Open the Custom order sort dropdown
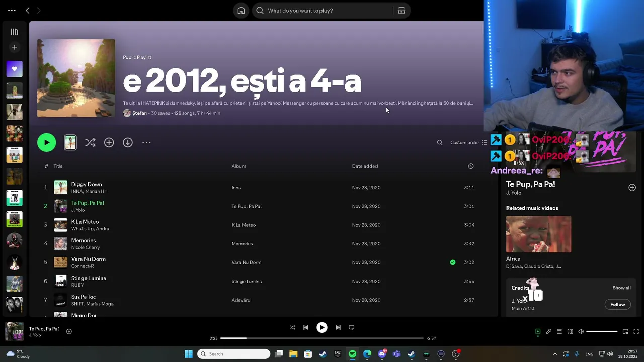Image resolution: width=644 pixels, height=362 pixels. [x=469, y=142]
